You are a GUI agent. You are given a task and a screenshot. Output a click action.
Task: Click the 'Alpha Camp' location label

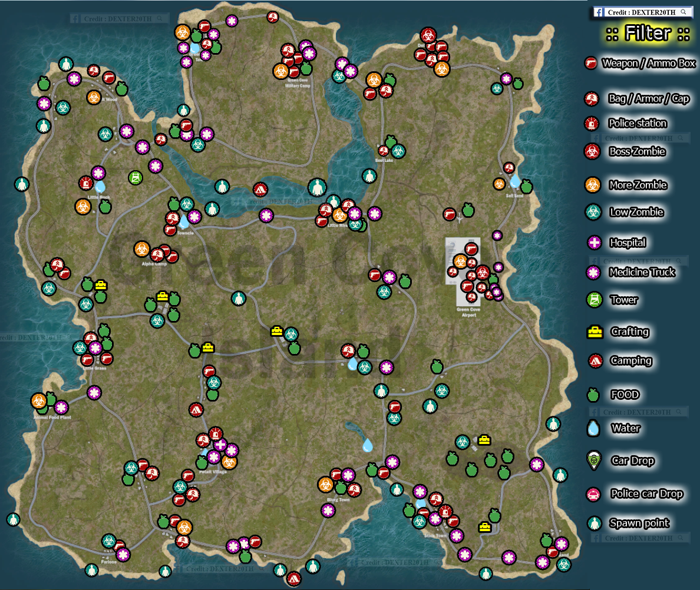click(x=154, y=264)
